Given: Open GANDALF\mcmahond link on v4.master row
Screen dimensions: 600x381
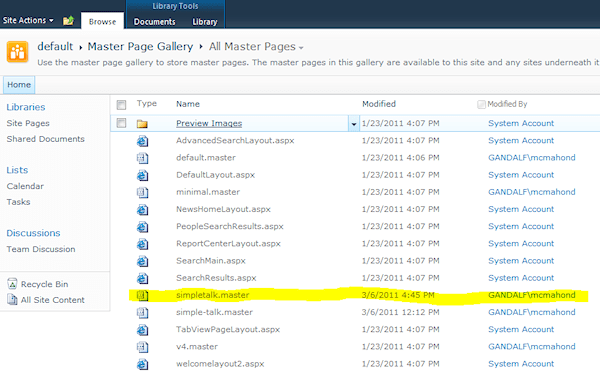Looking at the screenshot, I should click(532, 347).
